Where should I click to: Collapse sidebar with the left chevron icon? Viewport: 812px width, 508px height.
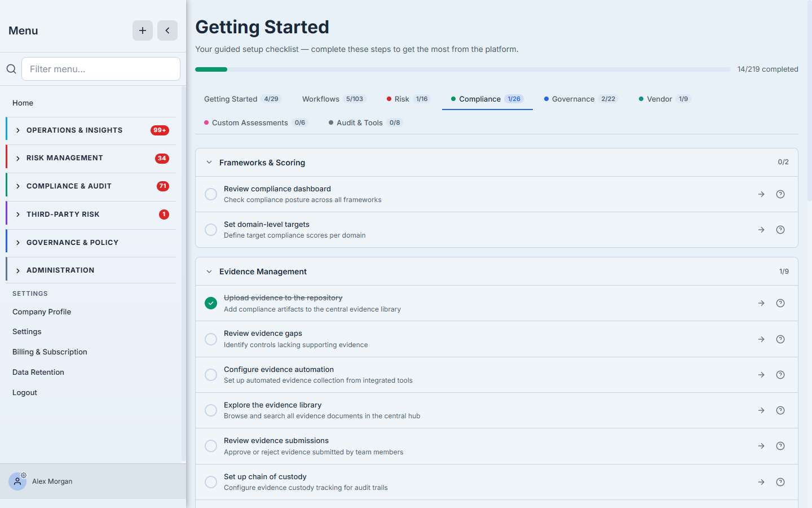point(167,30)
